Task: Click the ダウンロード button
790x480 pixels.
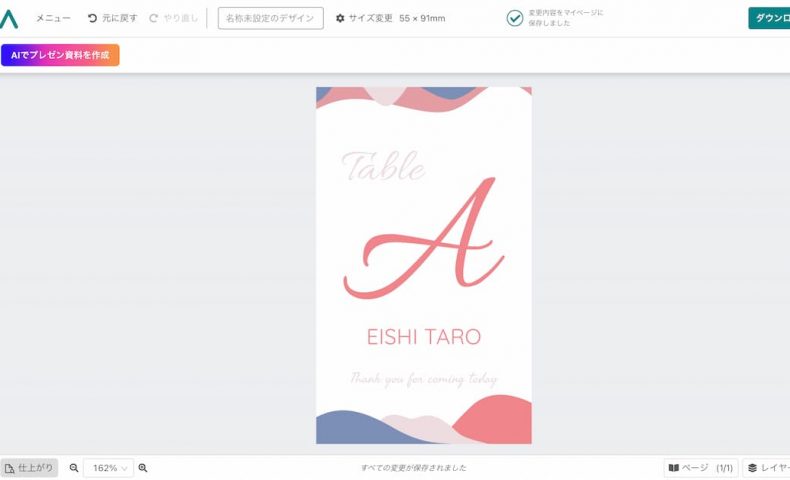Action: pyautogui.click(x=769, y=18)
